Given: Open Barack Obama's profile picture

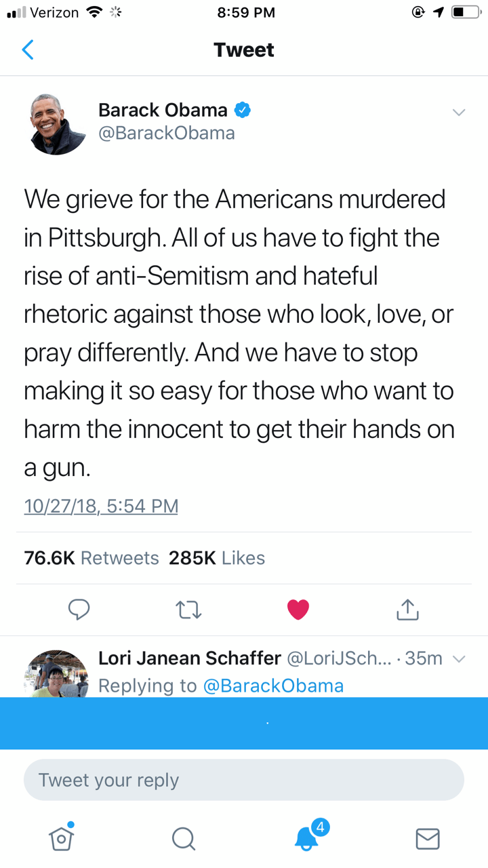Looking at the screenshot, I should [58, 124].
